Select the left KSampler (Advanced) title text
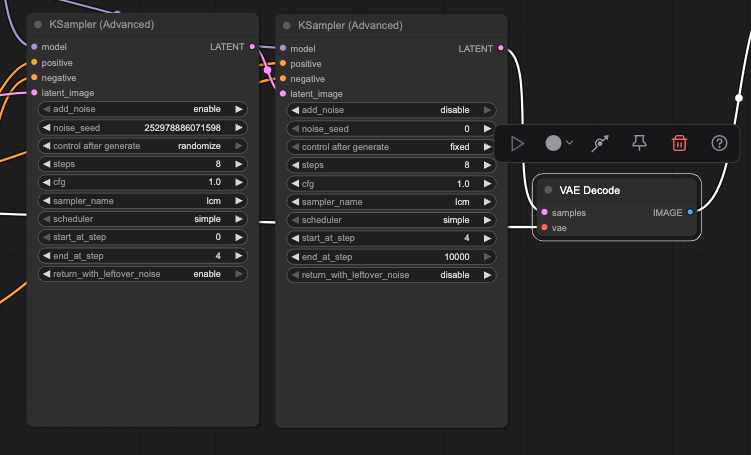751x455 pixels. [x=102, y=24]
